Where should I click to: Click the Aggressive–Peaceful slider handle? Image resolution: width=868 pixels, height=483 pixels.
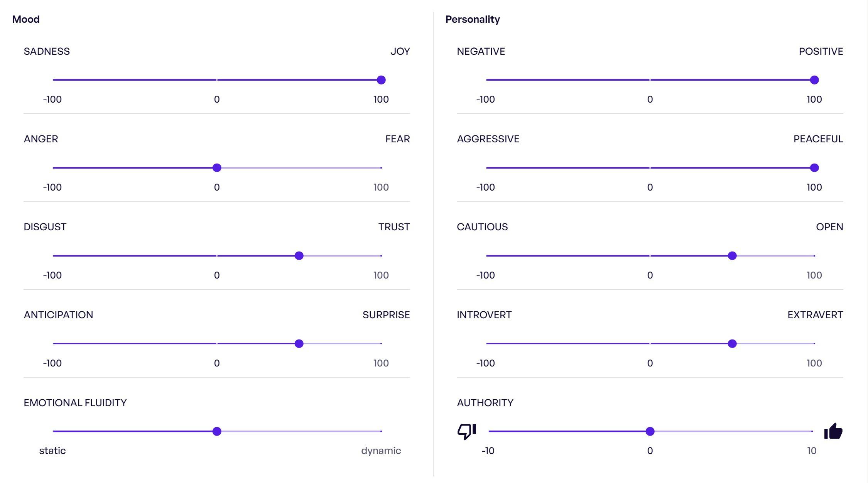(x=814, y=168)
